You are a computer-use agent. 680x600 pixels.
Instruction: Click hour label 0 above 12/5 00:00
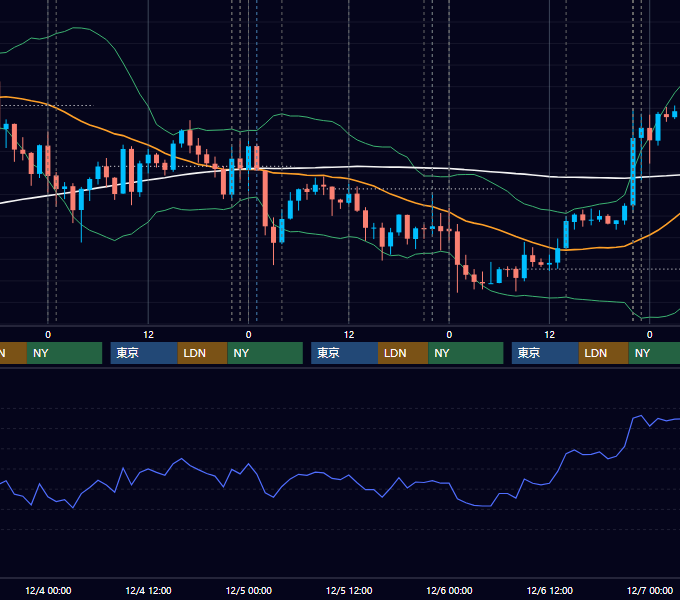[x=248, y=335]
